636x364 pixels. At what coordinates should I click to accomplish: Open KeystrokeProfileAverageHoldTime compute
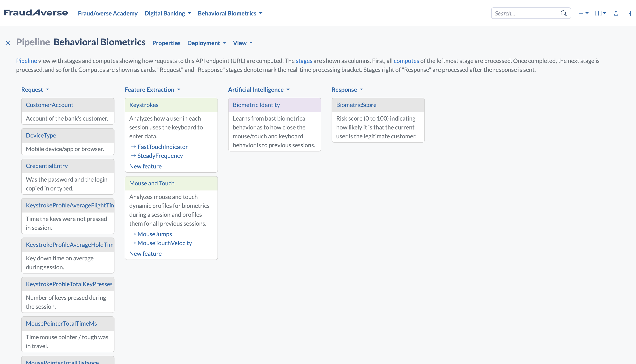pos(70,245)
